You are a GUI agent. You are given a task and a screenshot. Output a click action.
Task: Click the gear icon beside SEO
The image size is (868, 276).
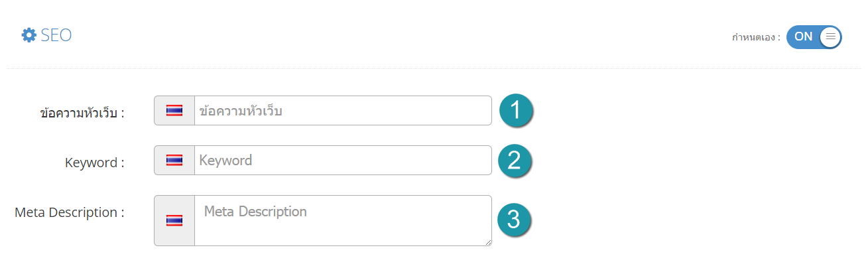(29, 36)
